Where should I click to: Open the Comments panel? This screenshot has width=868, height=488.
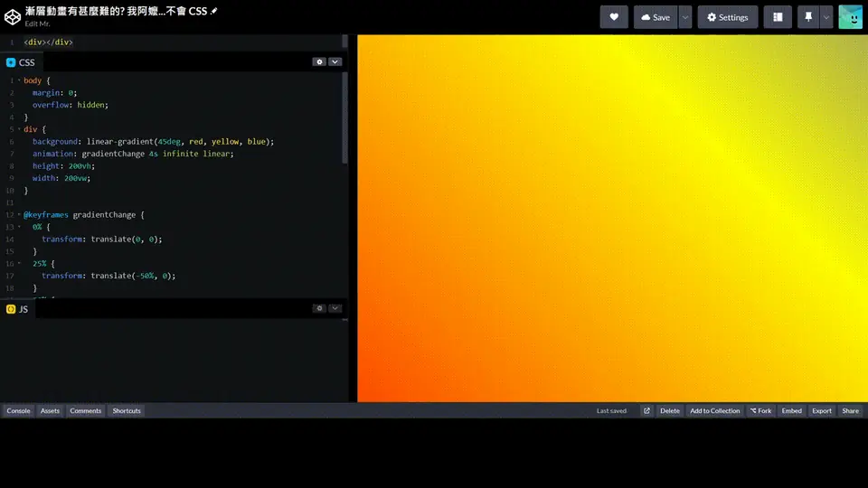tap(86, 410)
